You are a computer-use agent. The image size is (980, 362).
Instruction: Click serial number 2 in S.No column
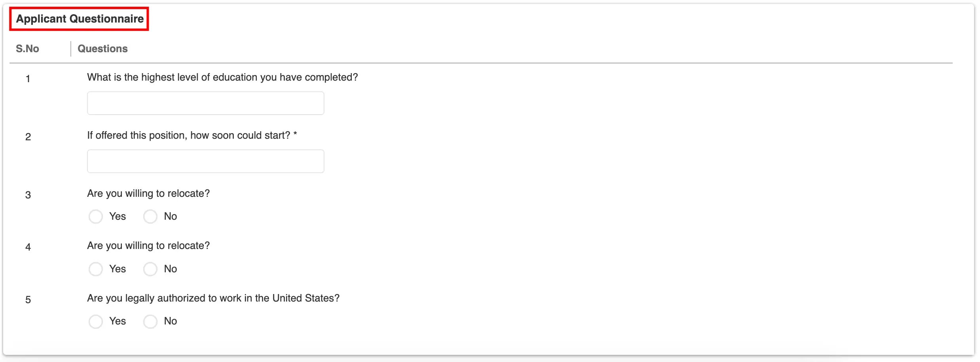(x=28, y=137)
